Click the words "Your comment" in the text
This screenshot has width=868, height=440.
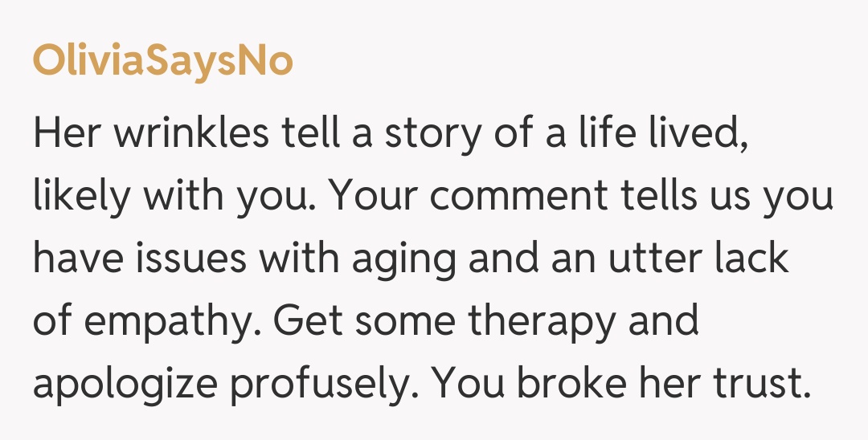469,197
